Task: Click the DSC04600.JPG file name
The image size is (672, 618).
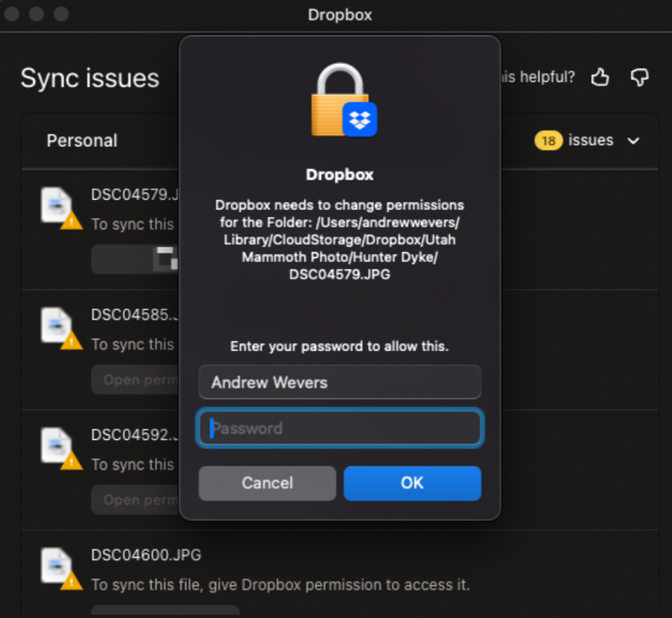Action: (x=146, y=555)
